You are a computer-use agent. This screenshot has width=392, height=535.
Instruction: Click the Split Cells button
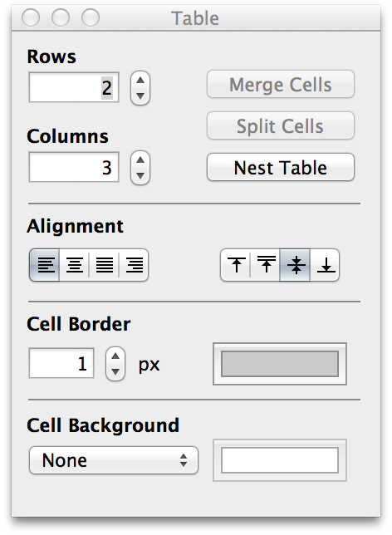(x=281, y=126)
